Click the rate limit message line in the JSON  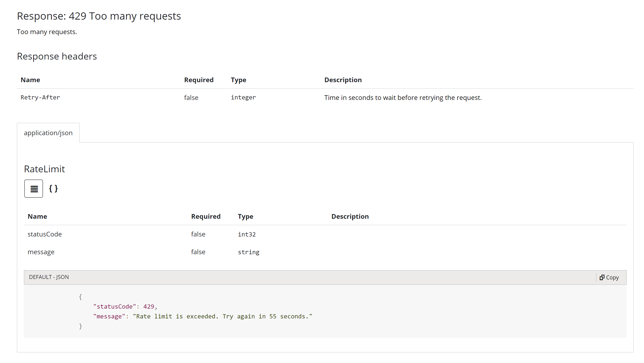pos(203,317)
